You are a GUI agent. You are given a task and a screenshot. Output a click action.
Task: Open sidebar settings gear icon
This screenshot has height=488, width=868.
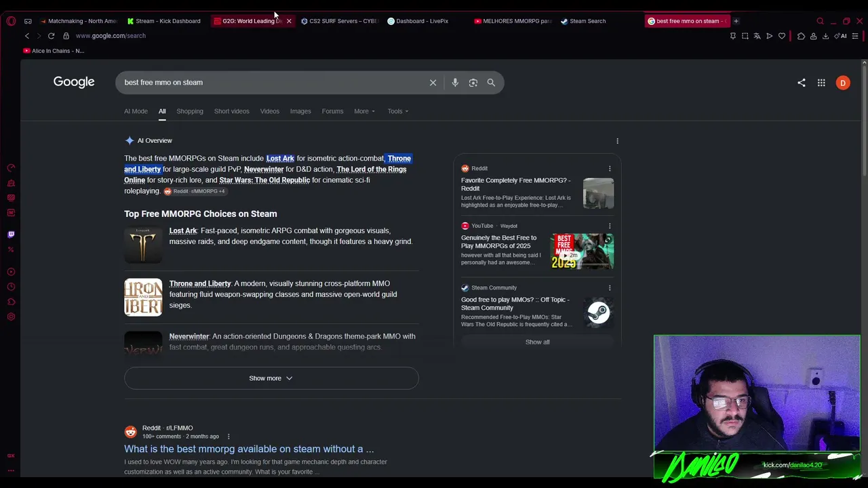coord(11,317)
